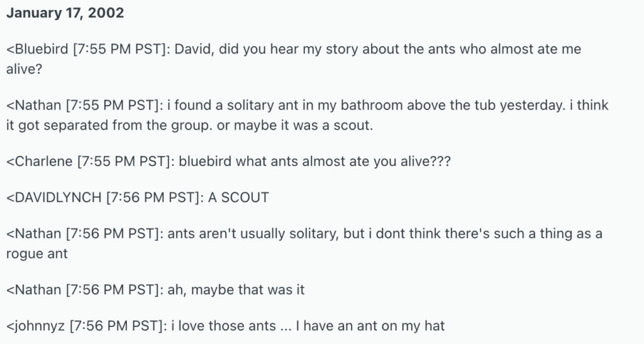
Task: Click the Charlene username
Action: point(42,161)
